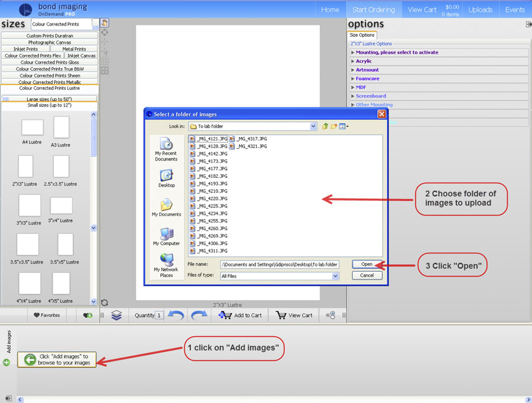Click the undo arrow icon
Image resolution: width=532 pixels, height=403 pixels.
[176, 316]
